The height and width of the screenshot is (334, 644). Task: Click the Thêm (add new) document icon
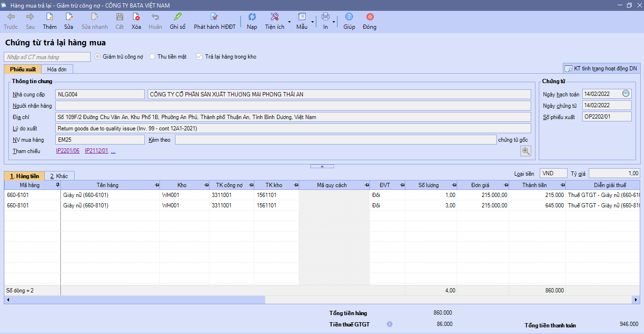50,17
